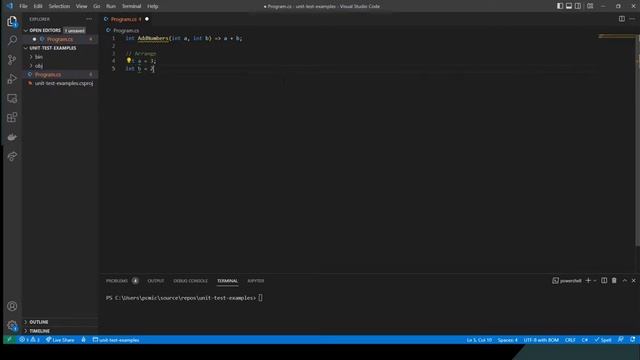Open editor More Actions ellipsis
Viewport: 640px width, 360px height.
tap(632, 19)
